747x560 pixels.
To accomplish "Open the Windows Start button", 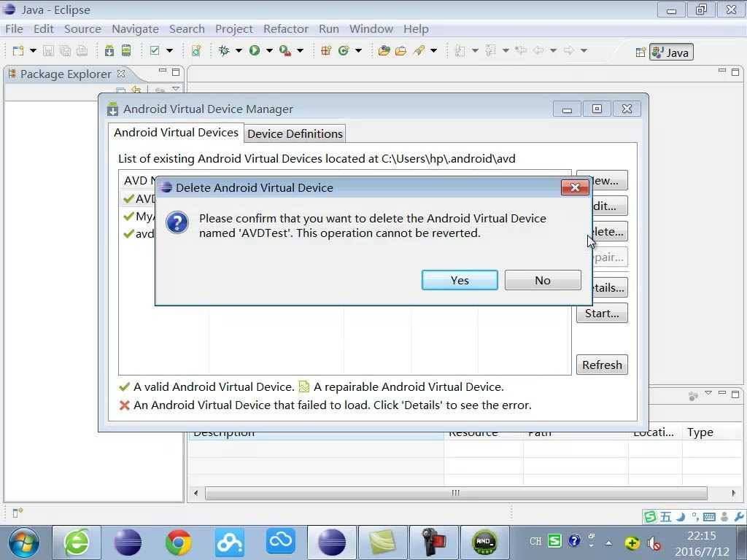I will coord(24,542).
